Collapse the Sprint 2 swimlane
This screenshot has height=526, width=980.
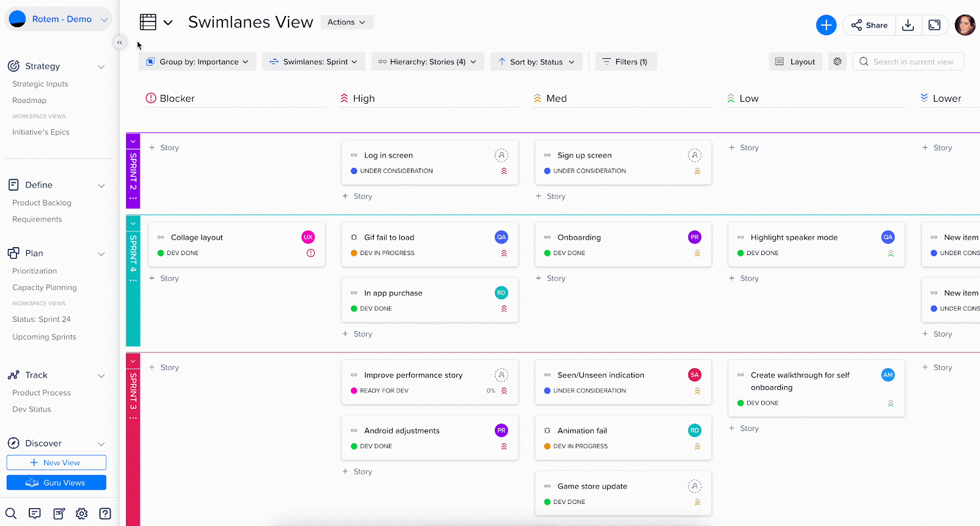[133, 142]
